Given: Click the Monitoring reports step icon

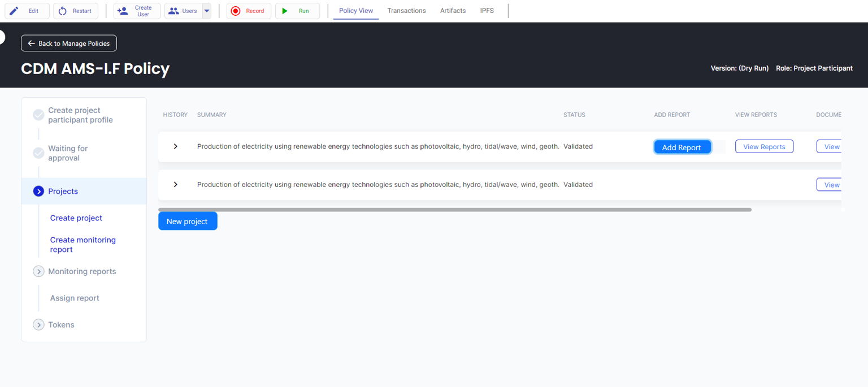Looking at the screenshot, I should click(x=38, y=272).
